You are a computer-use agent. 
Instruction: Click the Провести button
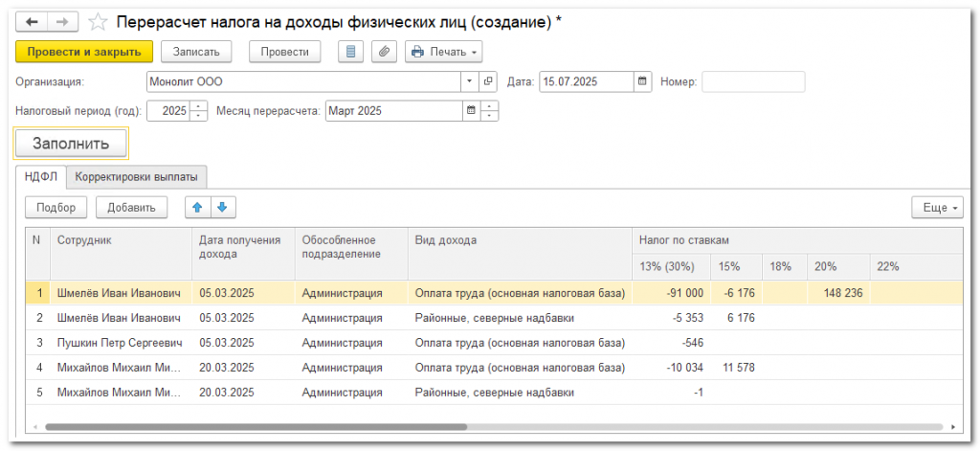[285, 52]
